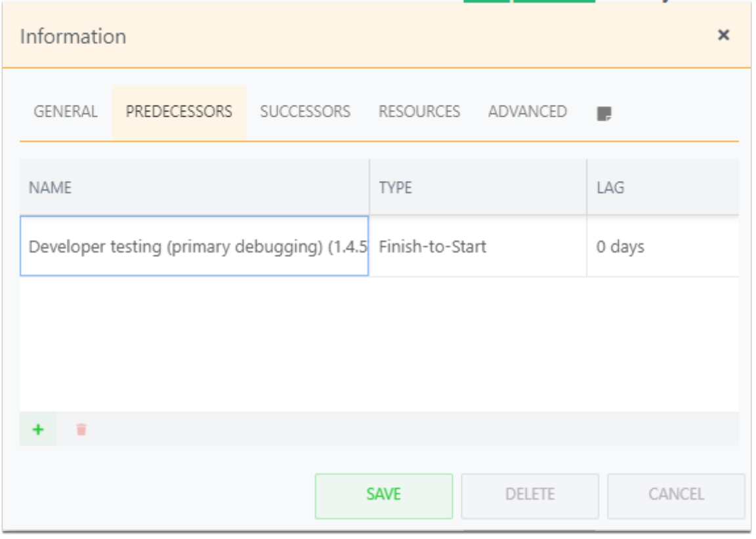Edit the 0 days lag cell
Viewport: 756px width, 539px height.
point(663,246)
